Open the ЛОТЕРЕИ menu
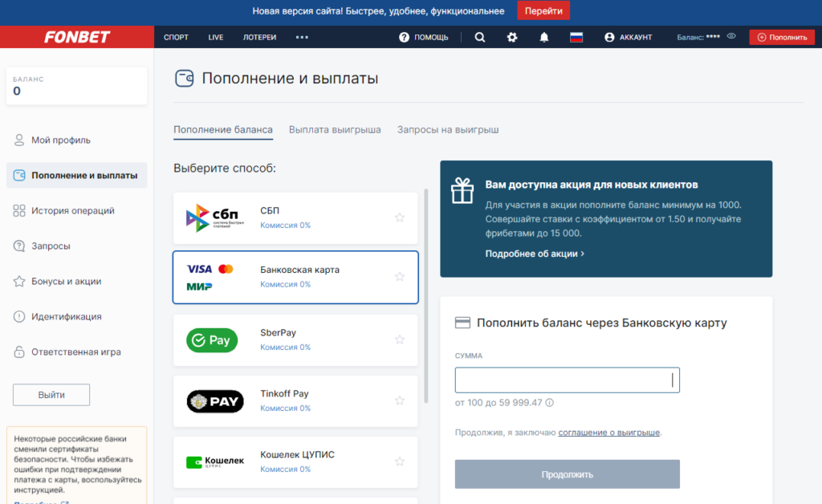This screenshot has height=504, width=822. click(259, 37)
